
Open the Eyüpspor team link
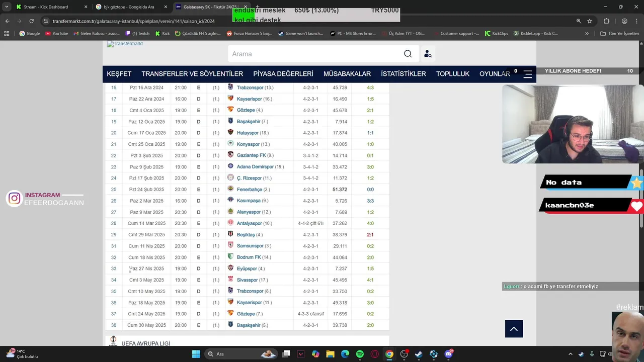tap(247, 268)
